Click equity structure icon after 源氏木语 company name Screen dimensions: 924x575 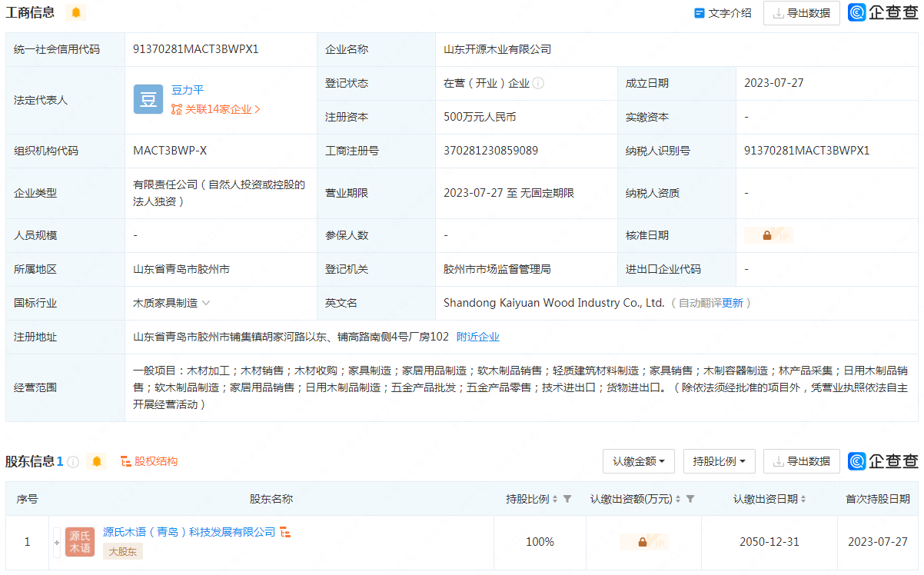coord(285,532)
